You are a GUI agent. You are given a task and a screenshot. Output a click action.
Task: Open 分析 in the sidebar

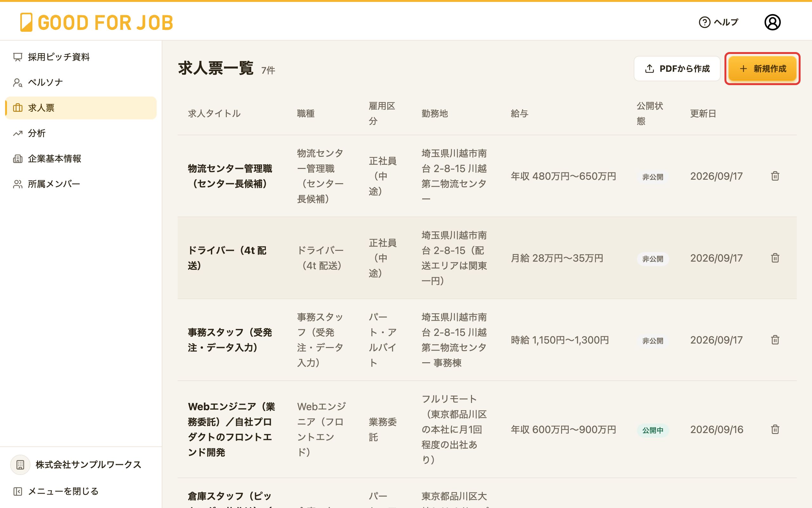[81, 133]
